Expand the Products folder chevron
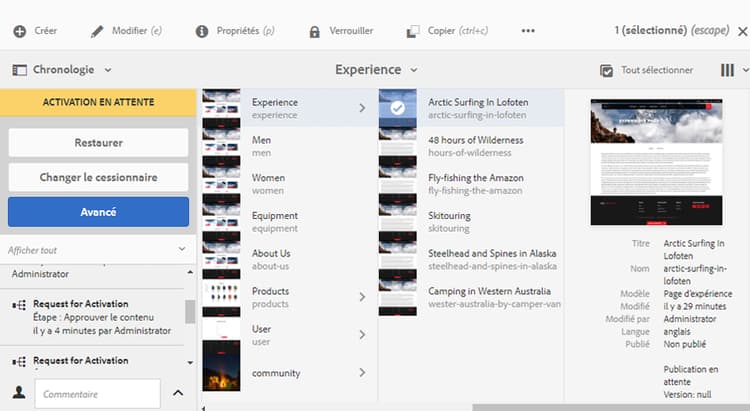 362,297
